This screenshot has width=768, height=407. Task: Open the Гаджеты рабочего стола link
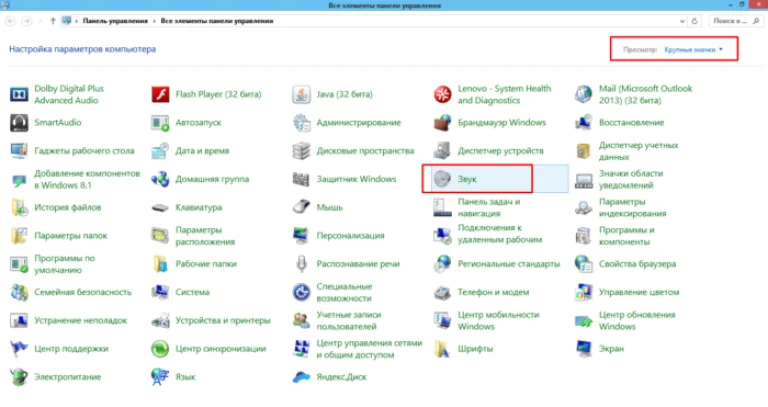[84, 151]
